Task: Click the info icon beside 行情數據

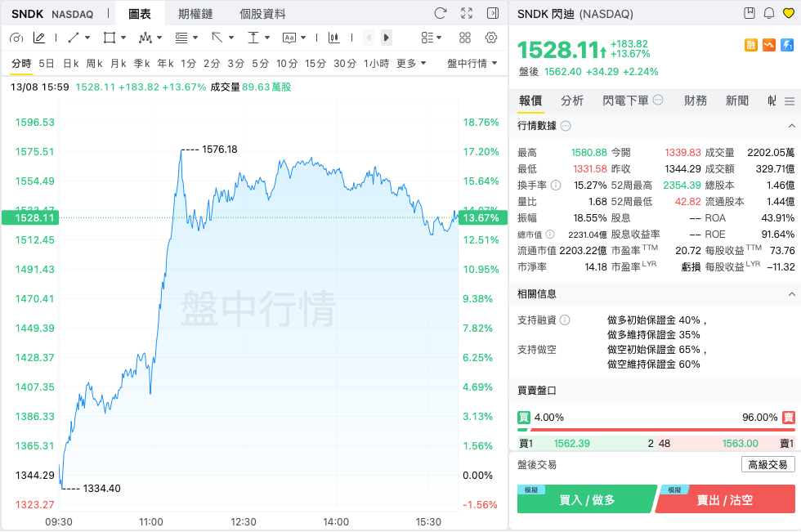Action: [x=566, y=126]
